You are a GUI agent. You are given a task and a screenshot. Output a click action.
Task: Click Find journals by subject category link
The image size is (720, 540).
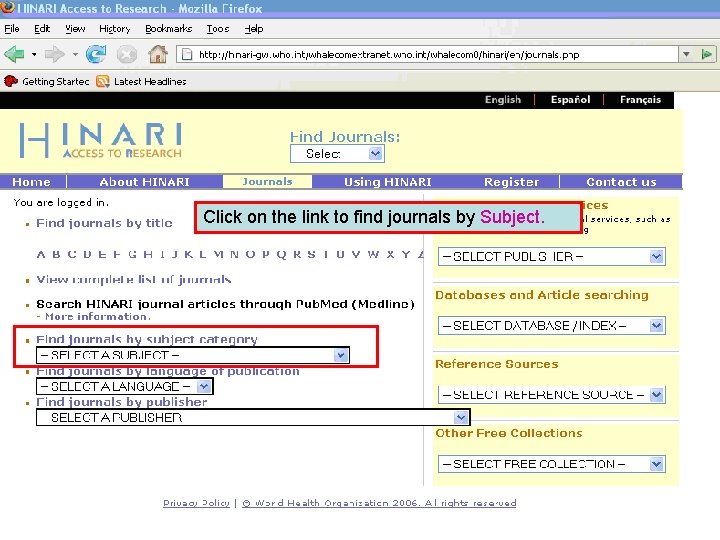coord(146,339)
